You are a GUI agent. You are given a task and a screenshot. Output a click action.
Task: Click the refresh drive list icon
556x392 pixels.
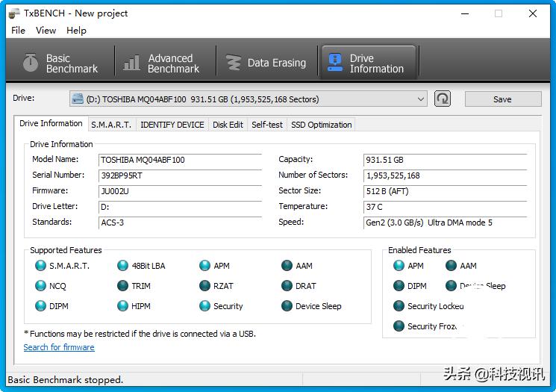point(443,99)
